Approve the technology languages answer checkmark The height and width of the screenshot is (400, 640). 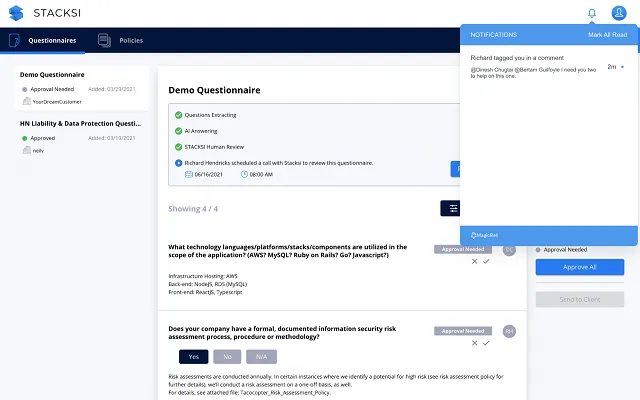486,262
